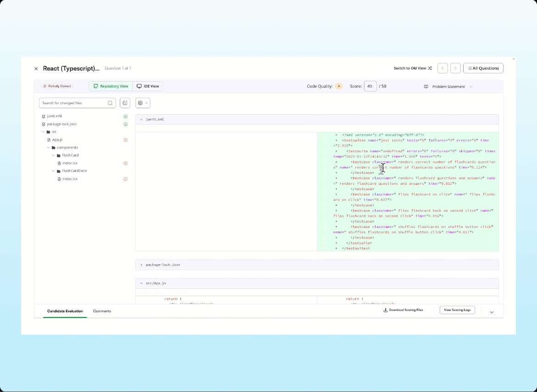537x392 pixels.
Task: Collapse the src/App.js diff section
Action: [x=141, y=283]
